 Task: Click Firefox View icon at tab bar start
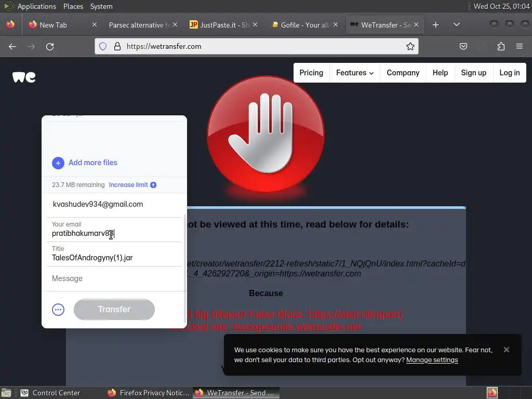click(10, 24)
